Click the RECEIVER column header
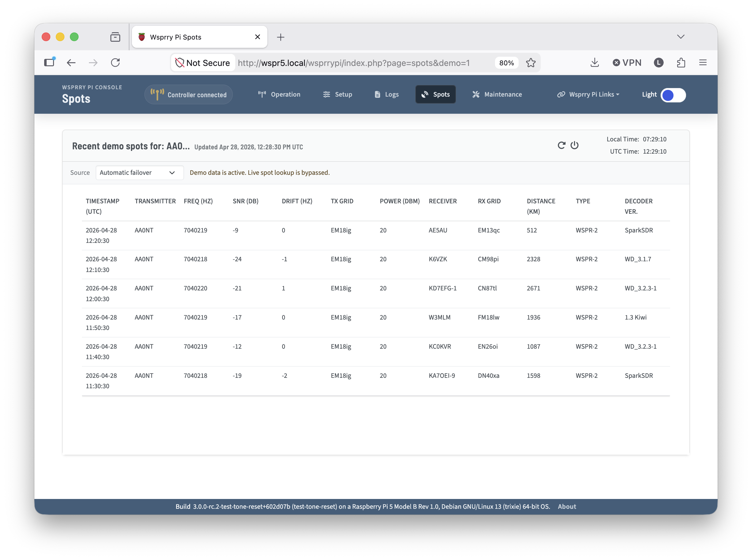 (443, 201)
